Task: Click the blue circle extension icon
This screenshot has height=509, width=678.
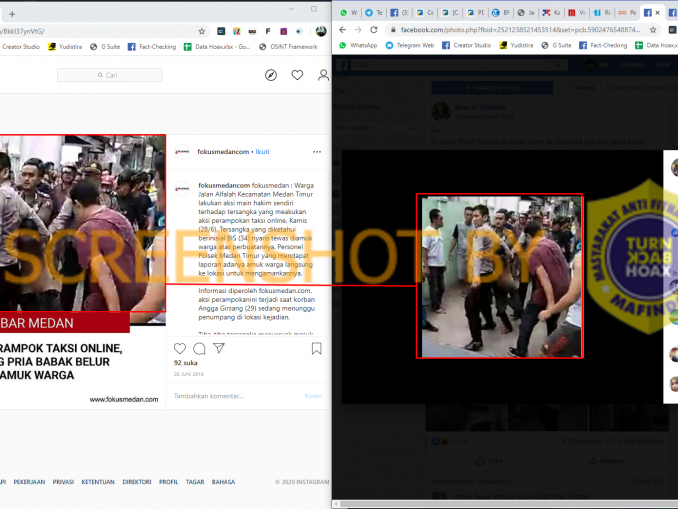Action: (299, 31)
